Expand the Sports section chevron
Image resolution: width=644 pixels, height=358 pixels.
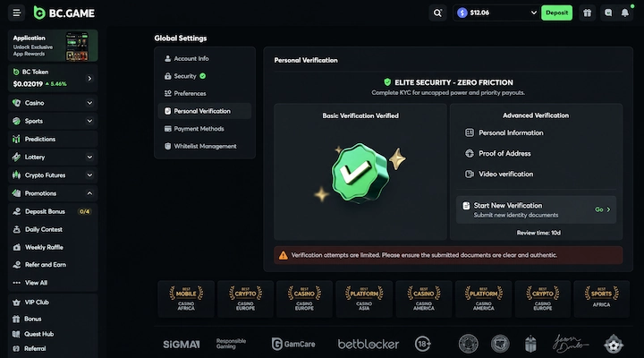pyautogui.click(x=89, y=121)
